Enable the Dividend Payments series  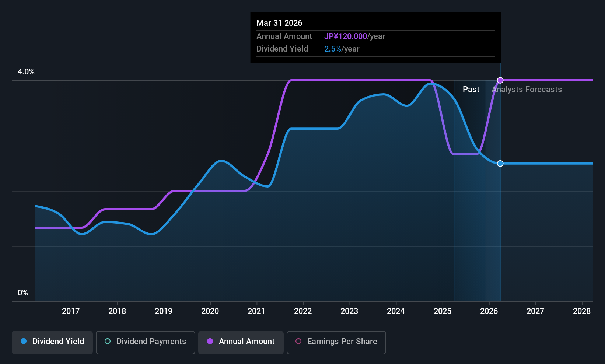145,342
